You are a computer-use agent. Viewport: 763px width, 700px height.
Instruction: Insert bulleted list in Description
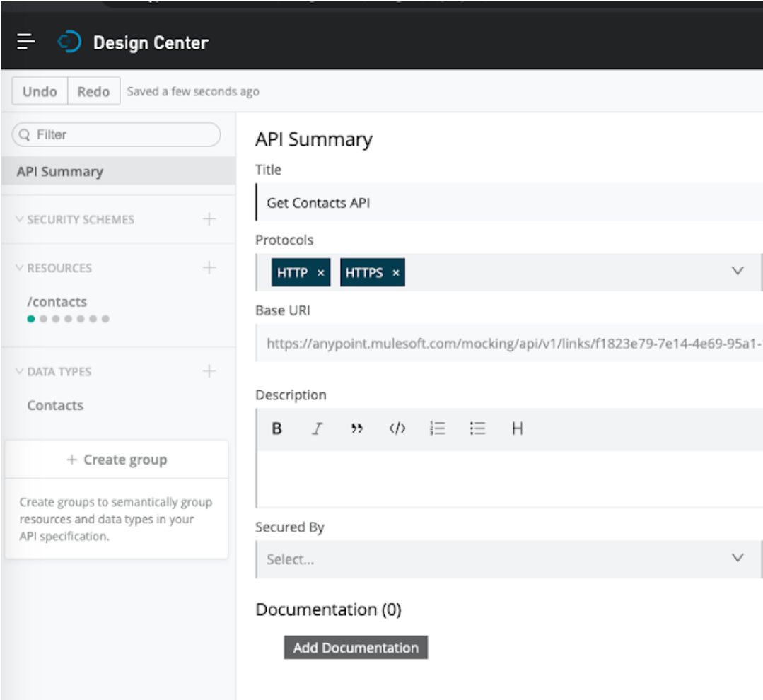478,428
